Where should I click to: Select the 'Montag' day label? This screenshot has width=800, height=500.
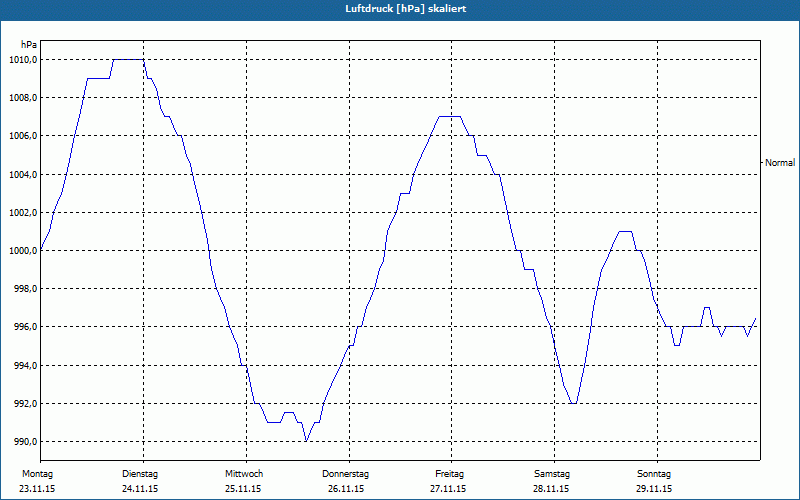coord(37,474)
